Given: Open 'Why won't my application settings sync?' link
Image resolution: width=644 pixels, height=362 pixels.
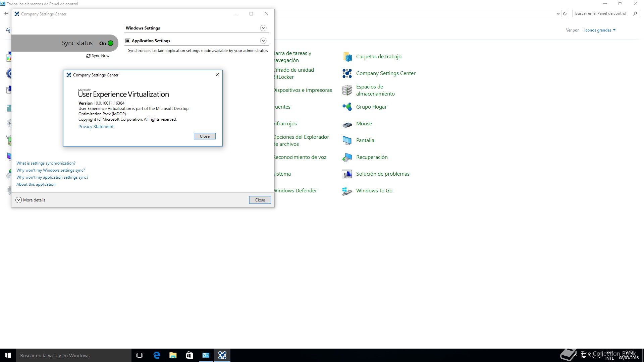Looking at the screenshot, I should pos(52,177).
